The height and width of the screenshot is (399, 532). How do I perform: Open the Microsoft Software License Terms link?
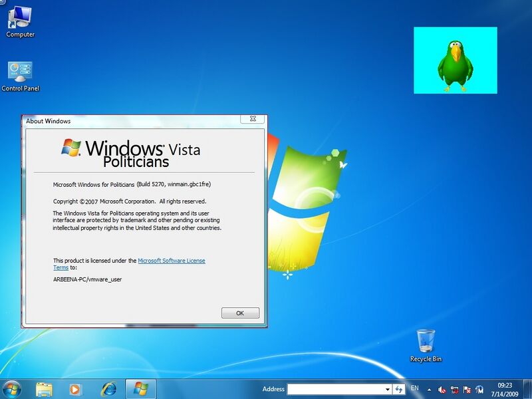[x=172, y=260]
